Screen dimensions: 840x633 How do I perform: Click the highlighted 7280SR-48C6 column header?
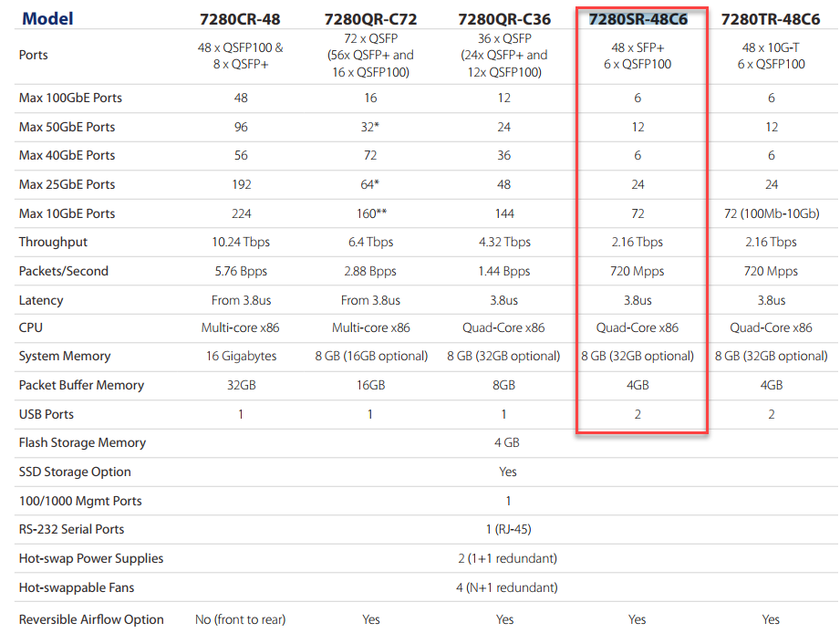[638, 19]
